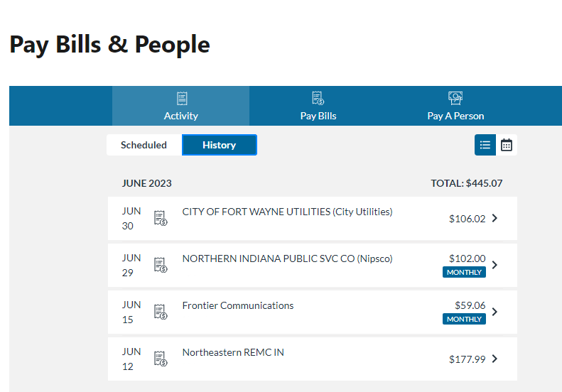This screenshot has width=562, height=392.
Task: Click the Pay Bills invoice icon
Action: tap(318, 99)
